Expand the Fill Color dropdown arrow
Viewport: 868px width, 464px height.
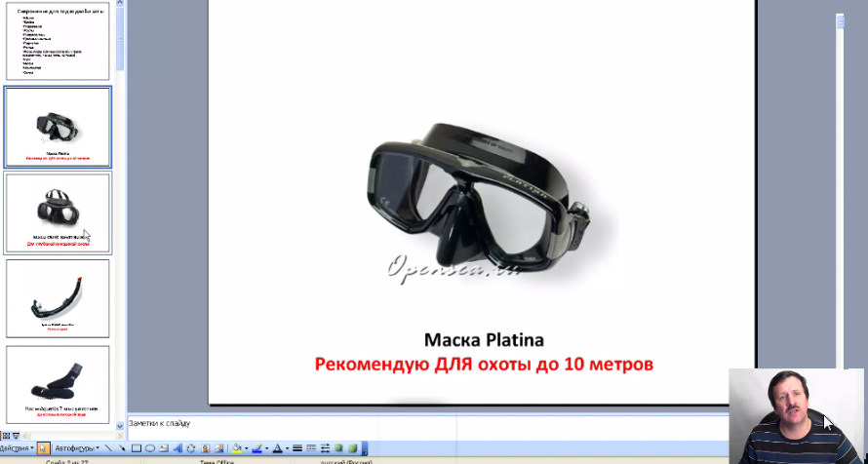(247, 448)
